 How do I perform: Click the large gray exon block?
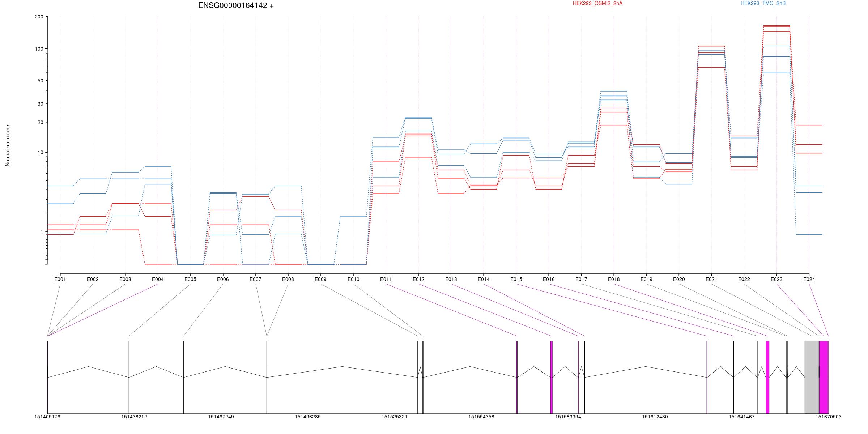point(812,377)
